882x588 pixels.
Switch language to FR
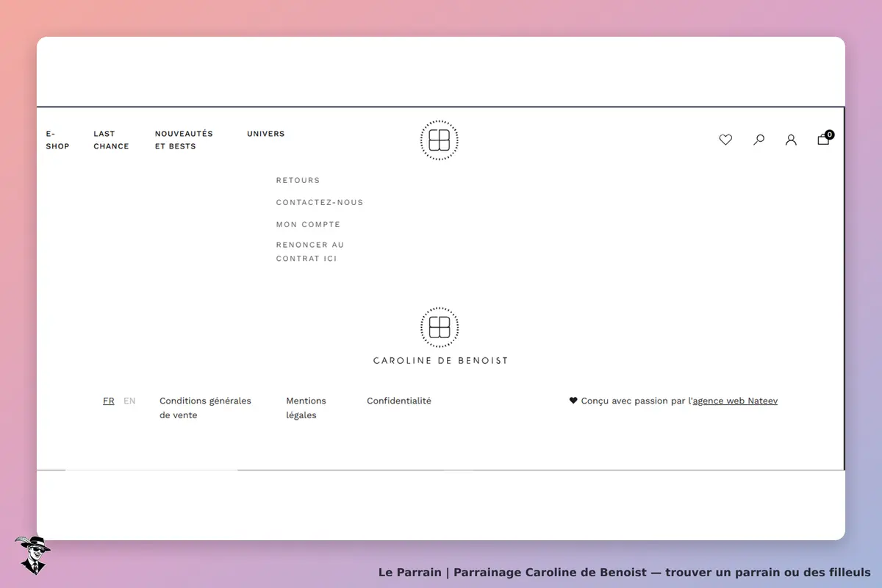pos(109,401)
